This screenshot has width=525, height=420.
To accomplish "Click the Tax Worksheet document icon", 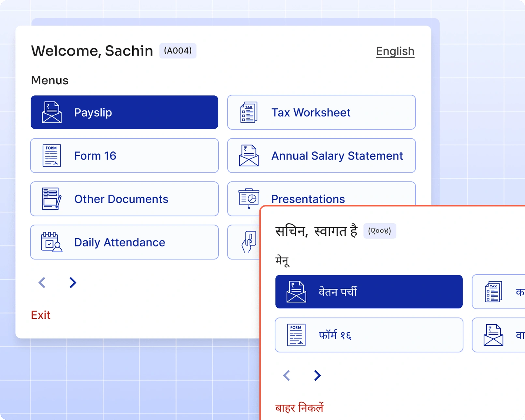I will [248, 112].
